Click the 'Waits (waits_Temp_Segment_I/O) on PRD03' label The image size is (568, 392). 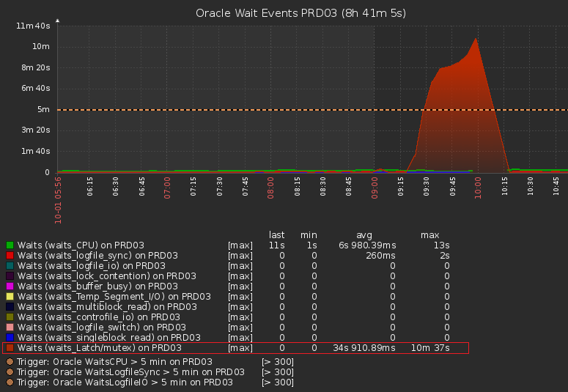114,296
